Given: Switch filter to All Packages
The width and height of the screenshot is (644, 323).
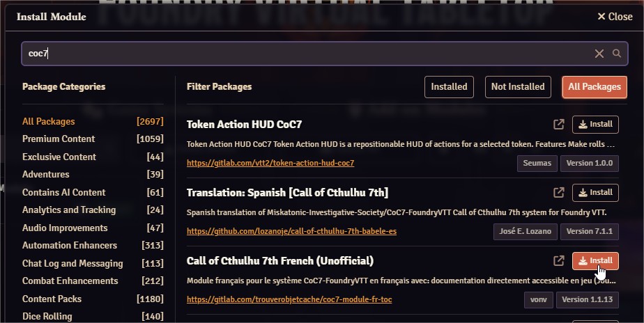Looking at the screenshot, I should (x=594, y=87).
